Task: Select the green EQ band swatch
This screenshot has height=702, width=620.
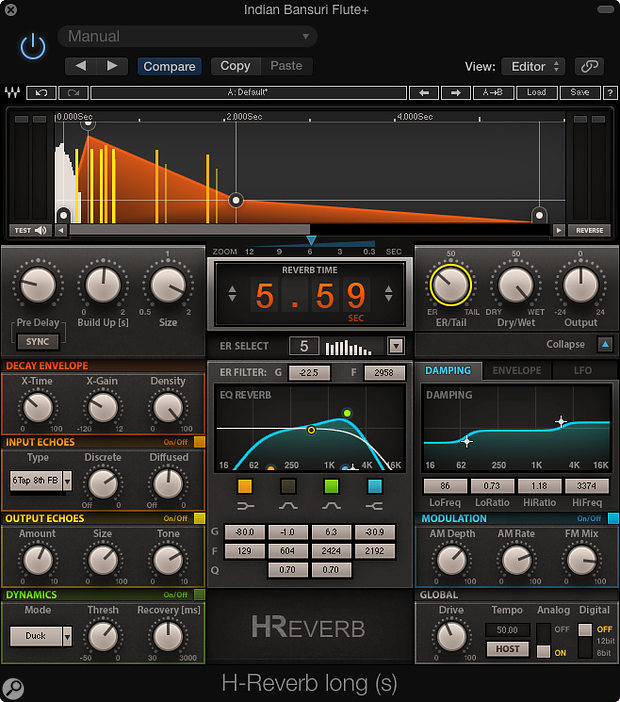Action: 331,486
